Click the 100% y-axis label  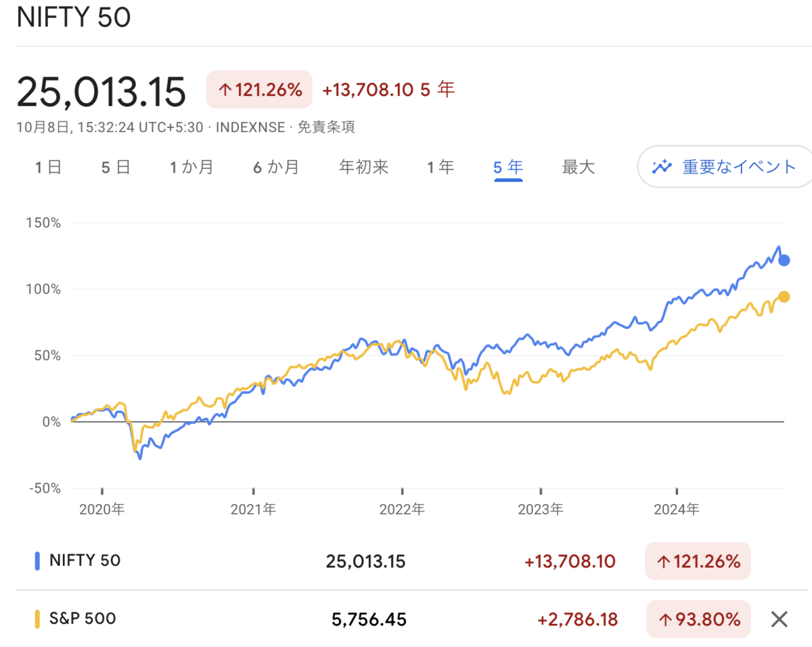click(43, 289)
